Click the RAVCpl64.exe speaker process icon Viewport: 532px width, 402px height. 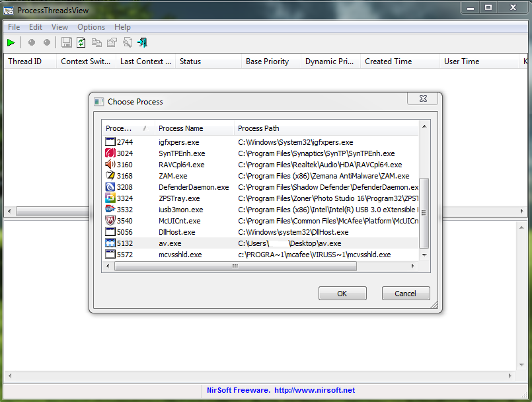(x=110, y=165)
